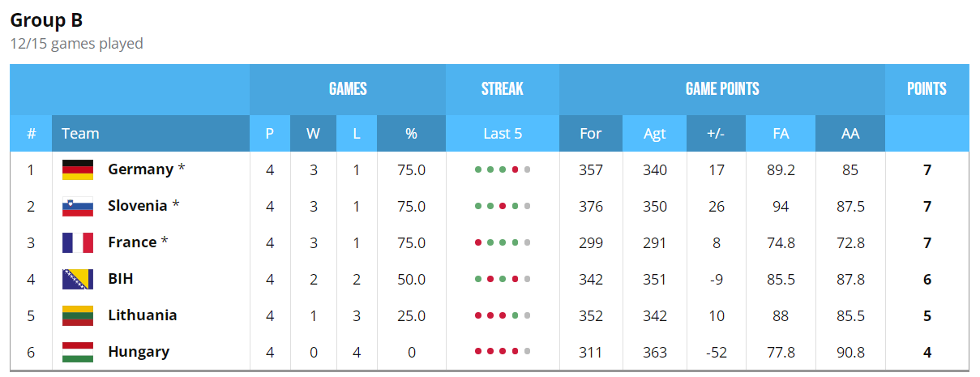Click Hungary's Last 5 streak dots
This screenshot has width=980, height=377.
coord(503,352)
